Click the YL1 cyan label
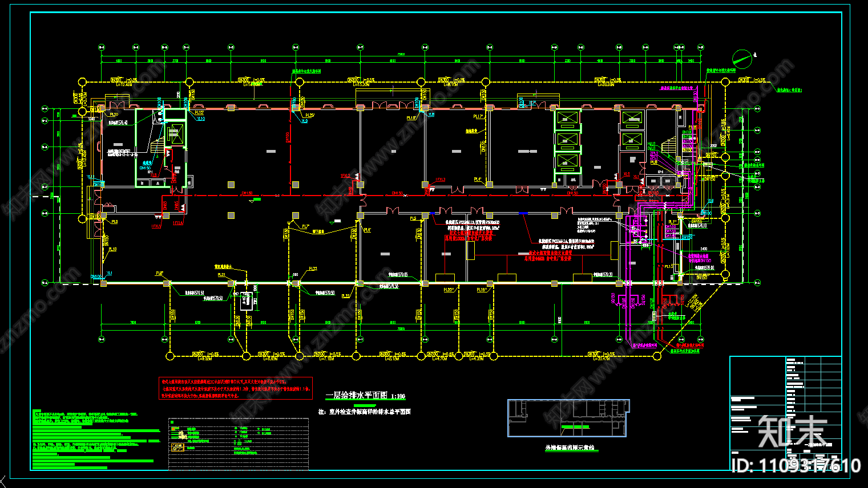The image size is (868, 488). 110,273
